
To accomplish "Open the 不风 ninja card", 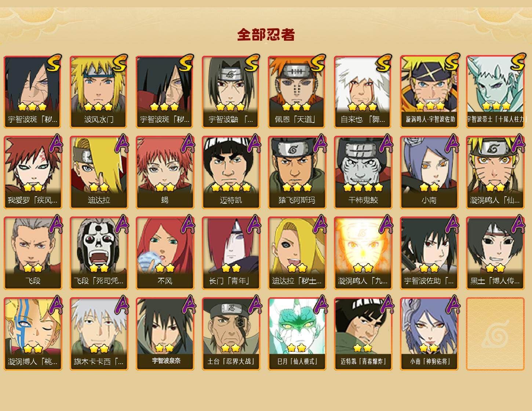I will pos(165,253).
